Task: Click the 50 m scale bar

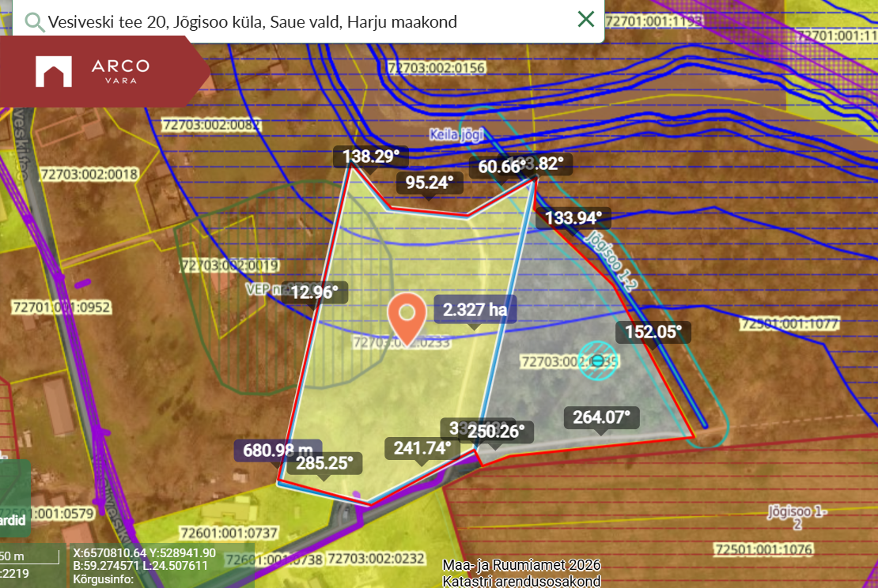Action: tap(29, 557)
